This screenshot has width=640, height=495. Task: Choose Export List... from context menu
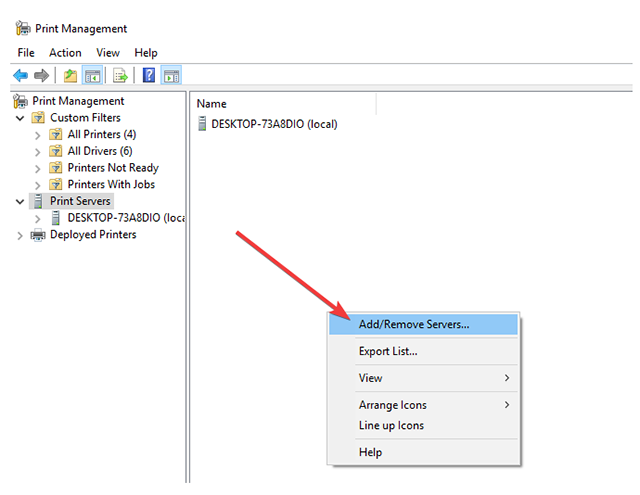point(423,351)
